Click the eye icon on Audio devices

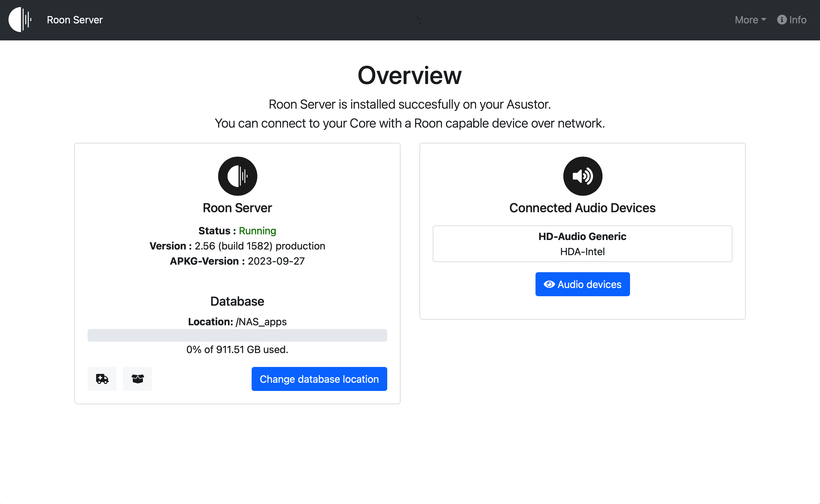pos(549,284)
